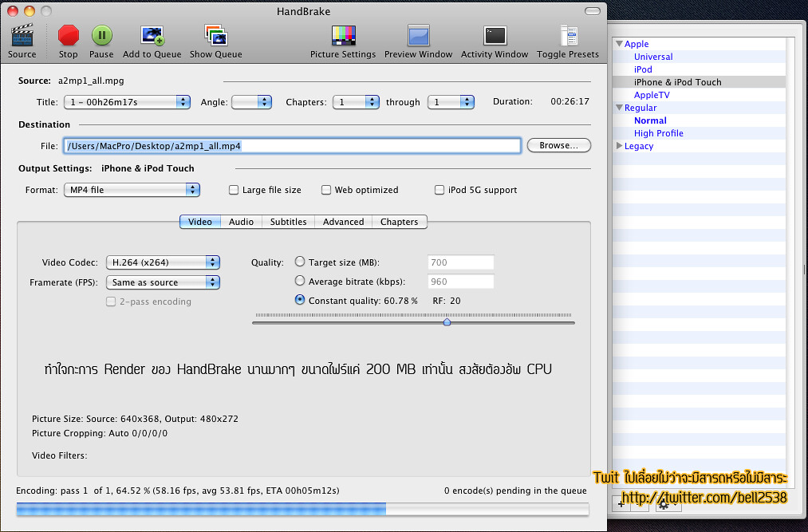808x532 pixels.
Task: Select Constant quality radio
Action: pos(300,300)
